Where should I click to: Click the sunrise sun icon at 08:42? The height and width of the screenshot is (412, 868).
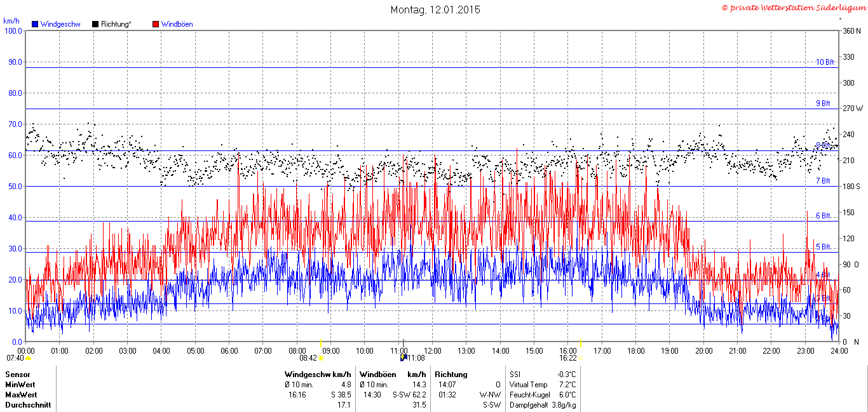click(321, 358)
